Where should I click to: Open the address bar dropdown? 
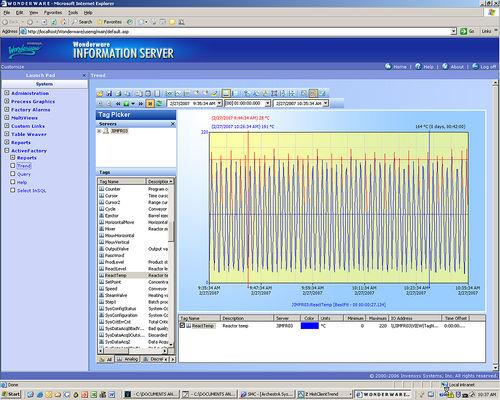point(453,31)
